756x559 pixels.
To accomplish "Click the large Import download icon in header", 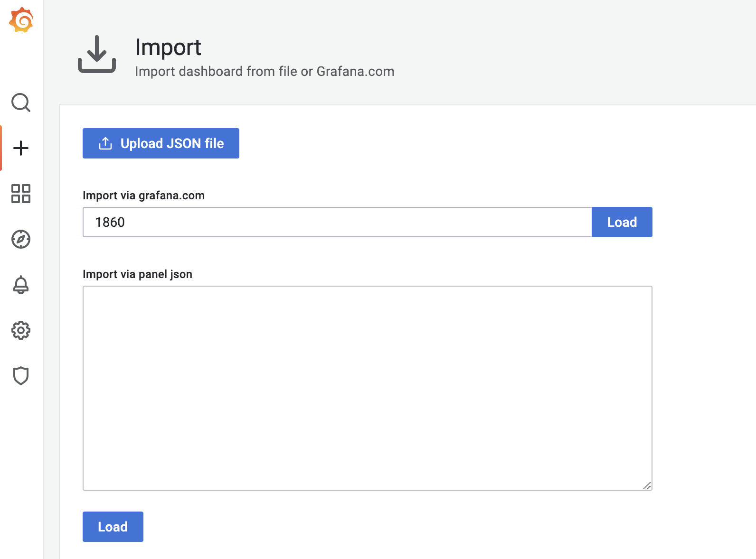I will click(97, 55).
